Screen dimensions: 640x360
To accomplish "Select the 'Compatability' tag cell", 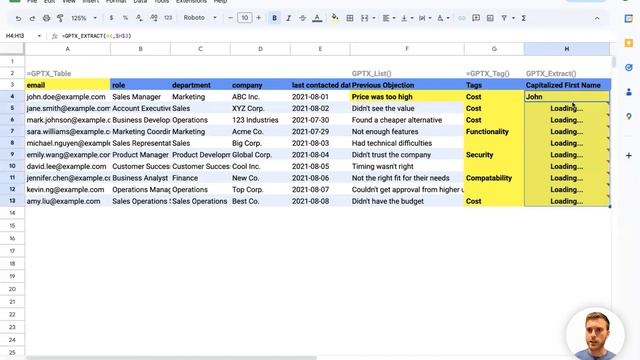I will (494, 178).
